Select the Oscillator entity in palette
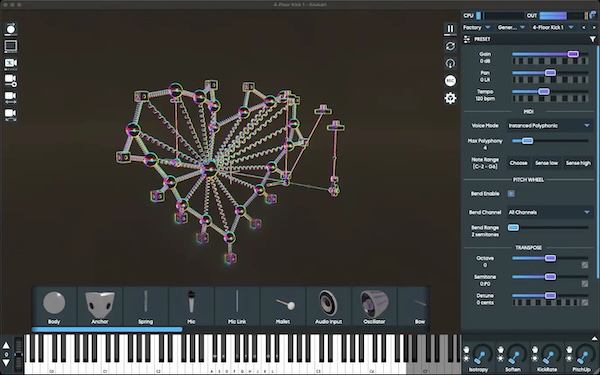The image size is (600, 375). click(374, 306)
